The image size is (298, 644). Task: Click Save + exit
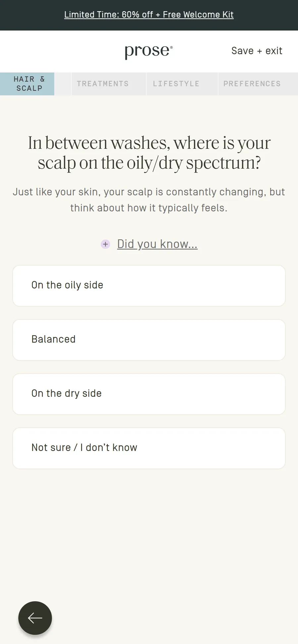coord(257,51)
